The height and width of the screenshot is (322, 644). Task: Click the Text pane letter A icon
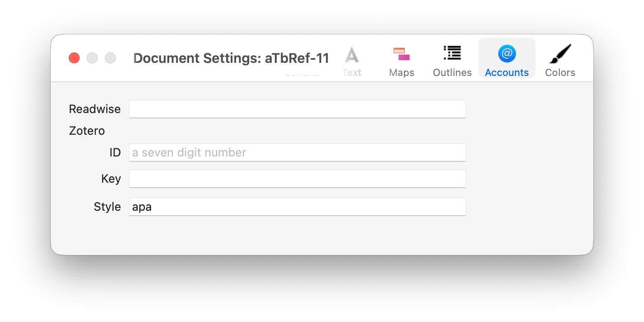(x=351, y=55)
